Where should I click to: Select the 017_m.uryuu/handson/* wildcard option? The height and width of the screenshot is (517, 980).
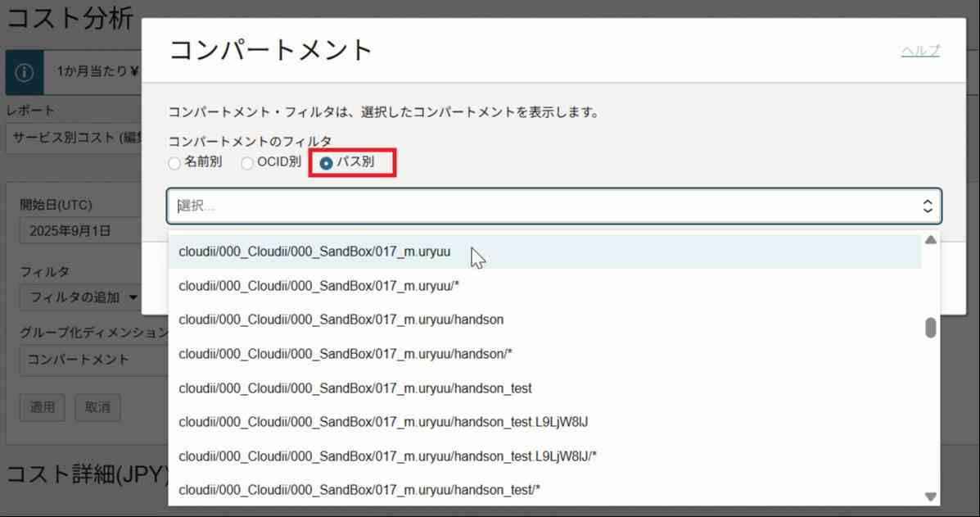point(345,354)
